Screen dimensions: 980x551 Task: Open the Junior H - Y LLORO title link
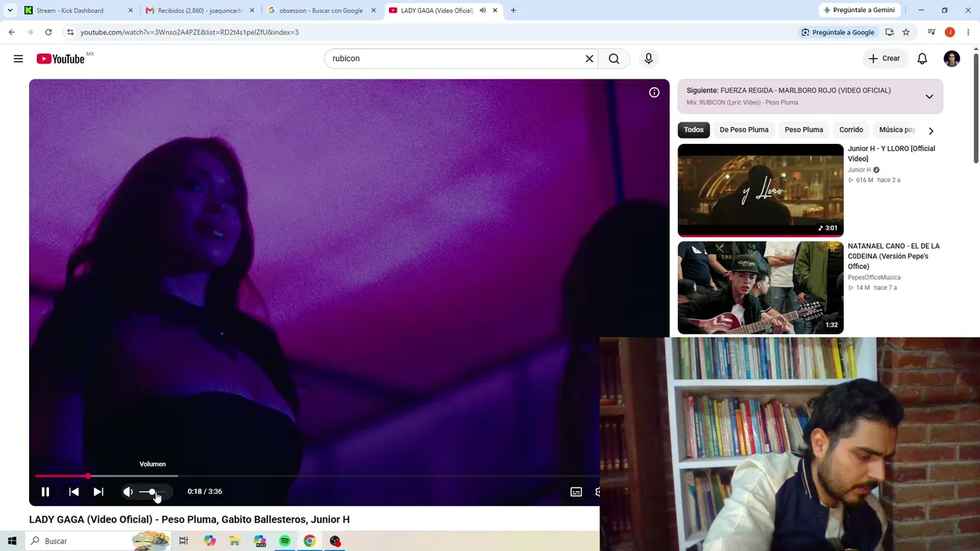pyautogui.click(x=891, y=154)
